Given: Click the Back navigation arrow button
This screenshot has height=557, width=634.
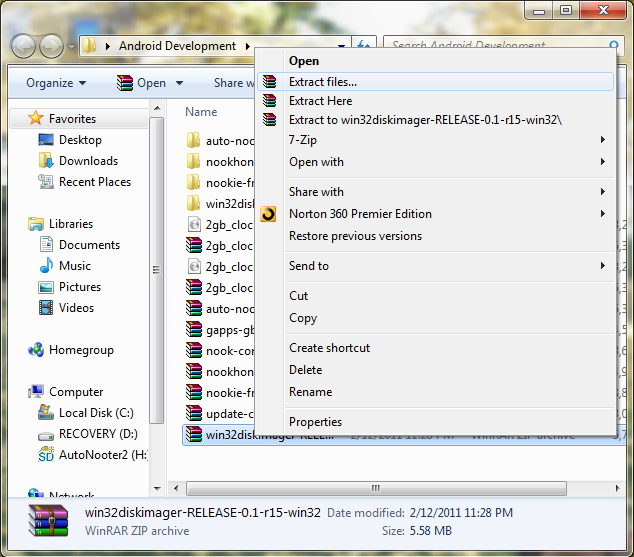Looking at the screenshot, I should 23,46.
